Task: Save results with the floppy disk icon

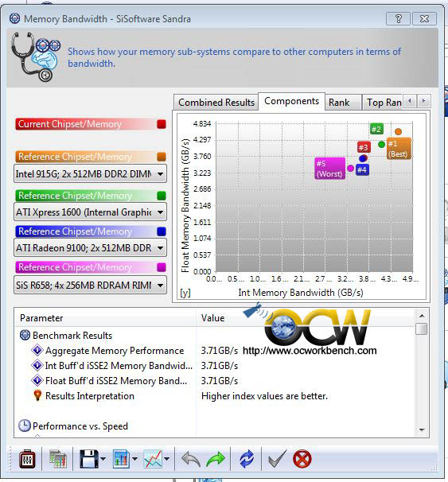Action: 89,459
